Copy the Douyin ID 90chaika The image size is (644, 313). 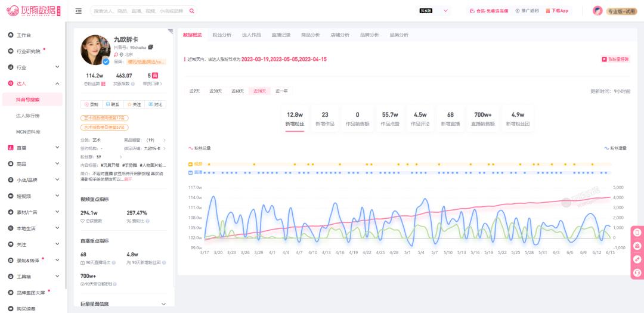tap(151, 47)
